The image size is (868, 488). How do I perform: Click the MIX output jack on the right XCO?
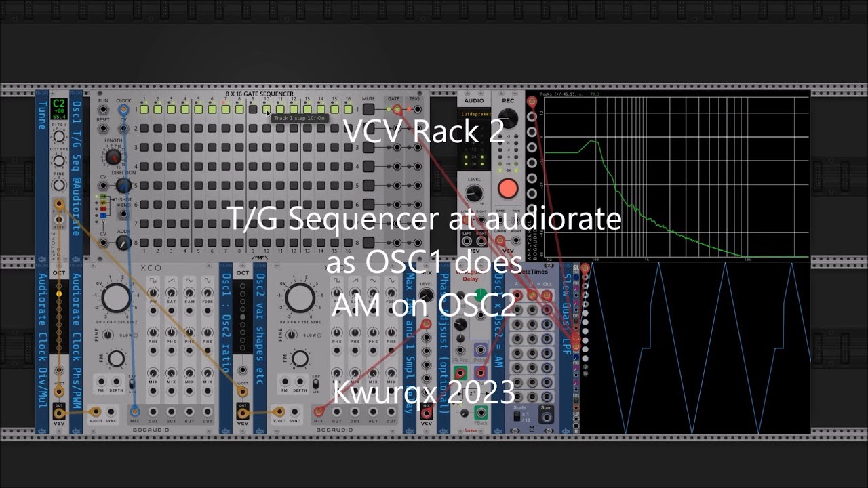click(x=319, y=411)
